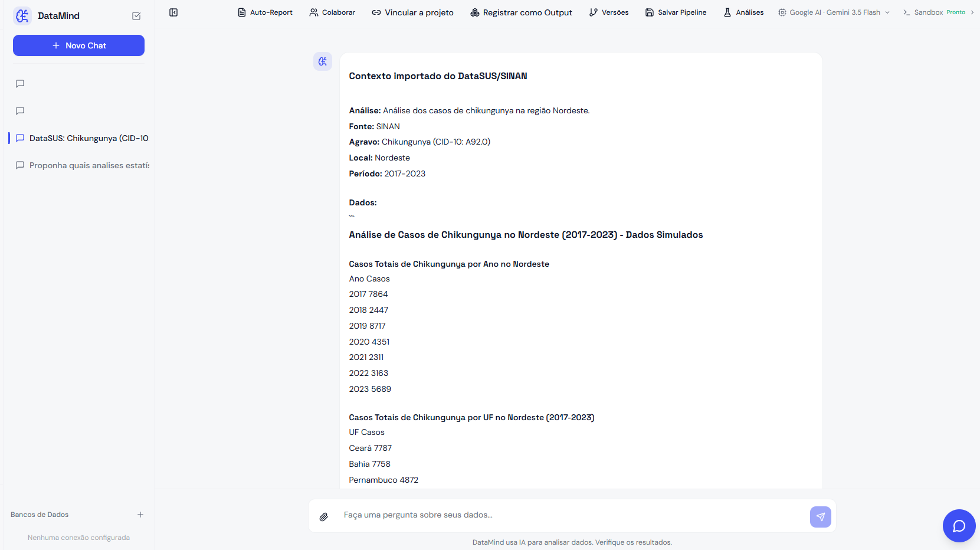Open the Gemini 3.5 Flash model dropdown
Image resolution: width=980 pixels, height=550 pixels.
tap(834, 12)
